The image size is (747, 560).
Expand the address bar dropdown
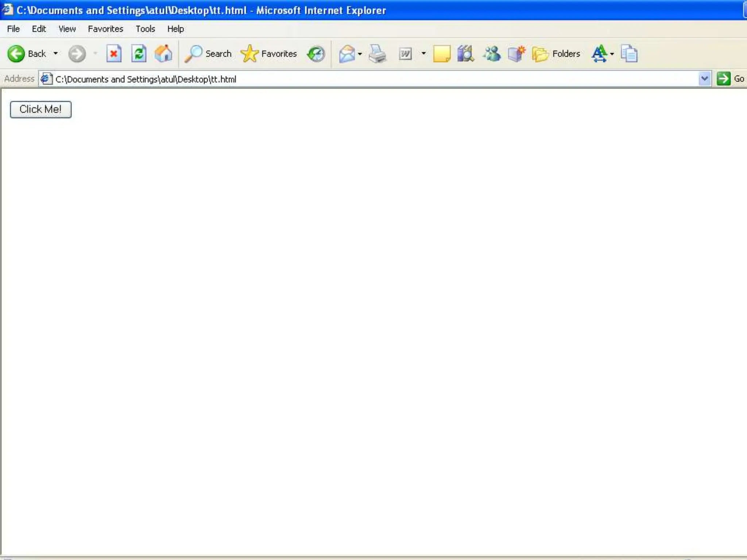pyautogui.click(x=704, y=79)
